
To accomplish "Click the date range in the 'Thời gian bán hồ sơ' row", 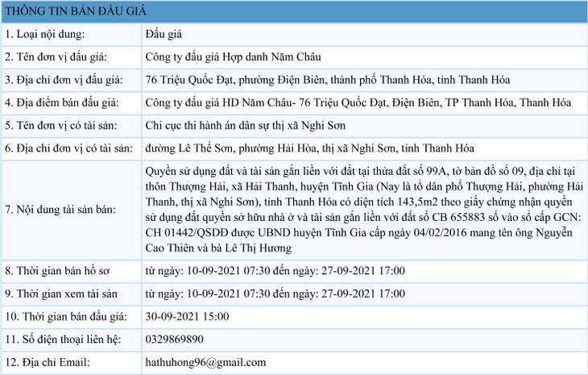I will pos(275,270).
